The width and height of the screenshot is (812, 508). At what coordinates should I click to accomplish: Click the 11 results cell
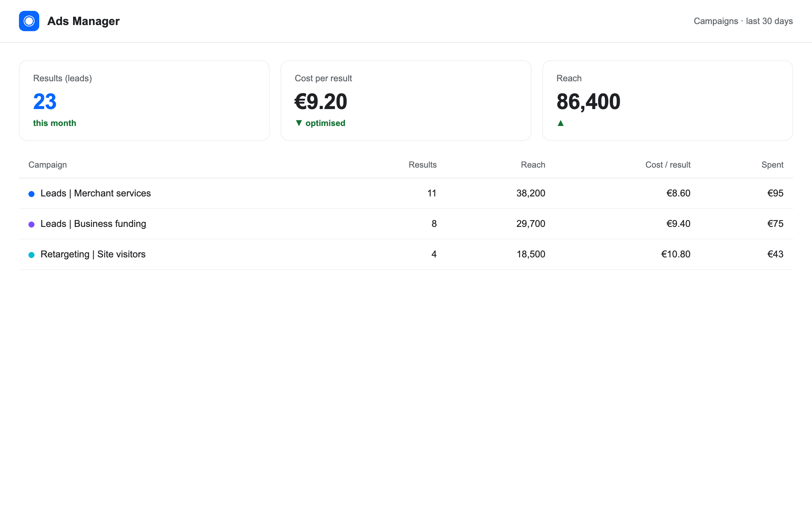point(432,193)
